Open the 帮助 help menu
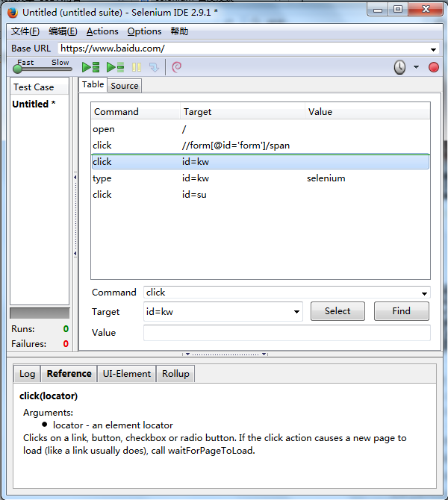The height and width of the screenshot is (500, 448). click(x=179, y=31)
